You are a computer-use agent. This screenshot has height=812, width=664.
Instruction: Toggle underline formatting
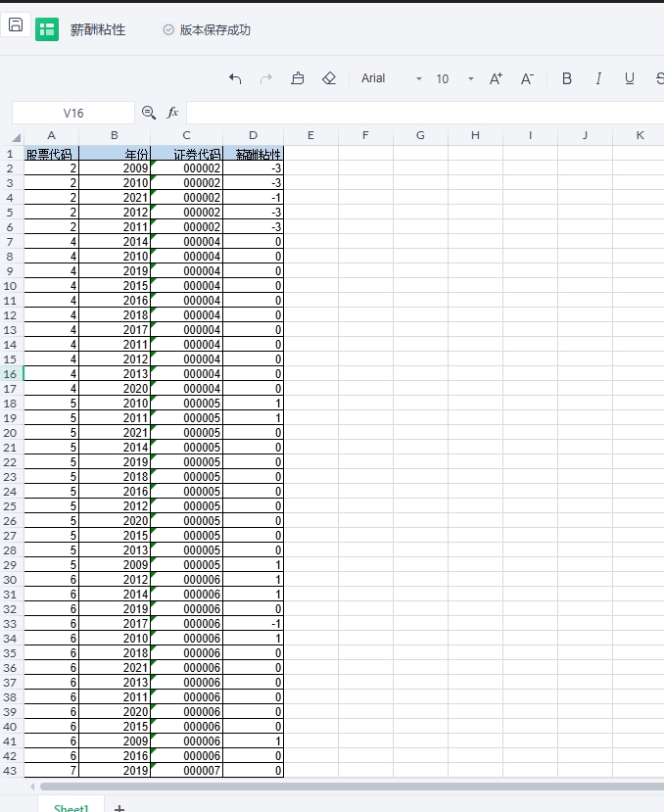630,79
